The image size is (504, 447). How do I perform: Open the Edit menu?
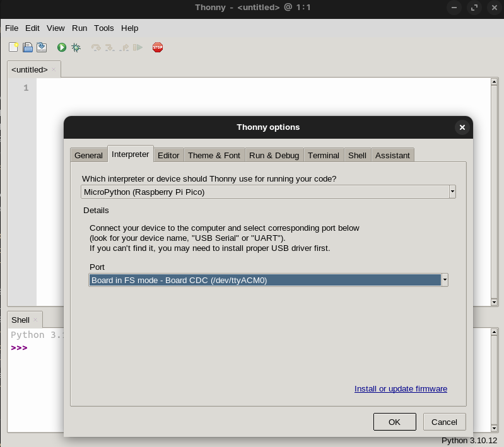click(32, 28)
